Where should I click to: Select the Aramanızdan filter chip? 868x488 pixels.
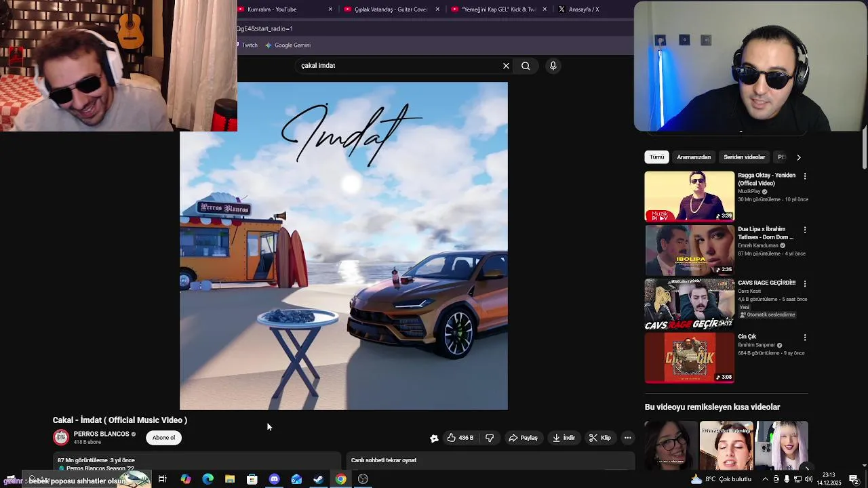[x=694, y=157]
